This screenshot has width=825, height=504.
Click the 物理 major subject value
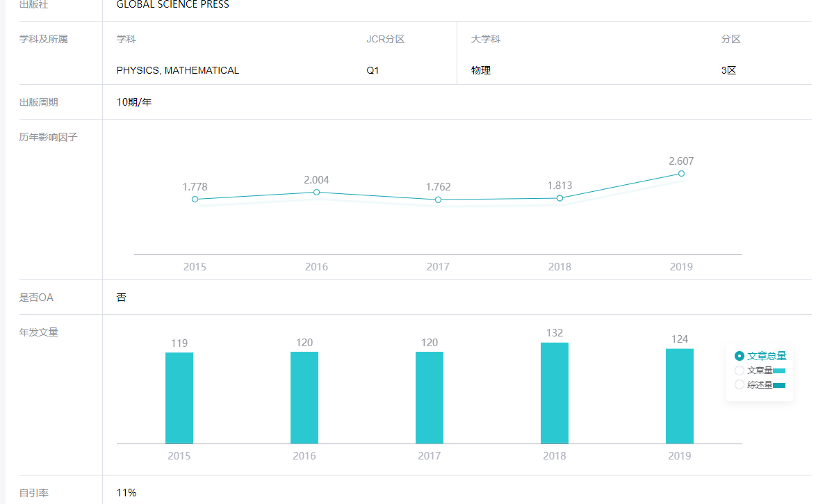click(481, 70)
